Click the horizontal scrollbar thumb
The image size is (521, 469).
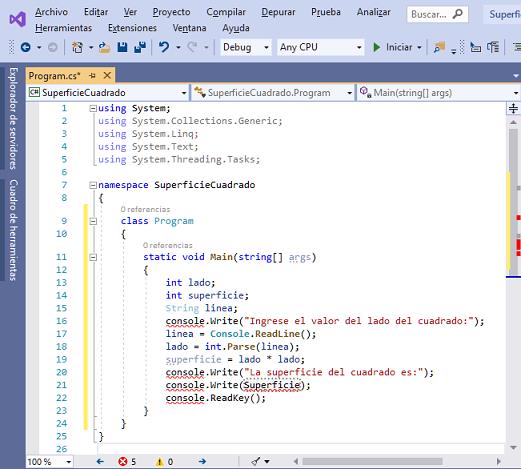[373, 461]
